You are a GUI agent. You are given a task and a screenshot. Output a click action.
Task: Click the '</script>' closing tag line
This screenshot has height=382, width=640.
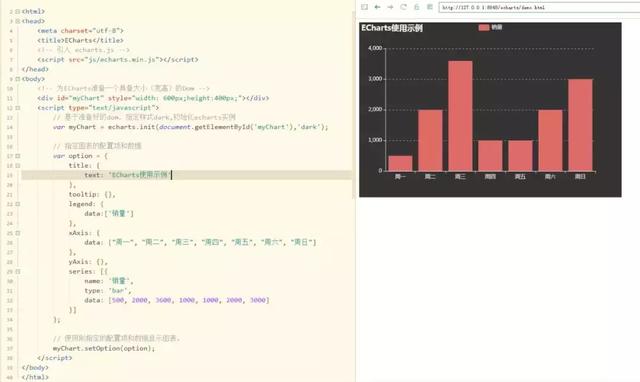click(x=55, y=358)
